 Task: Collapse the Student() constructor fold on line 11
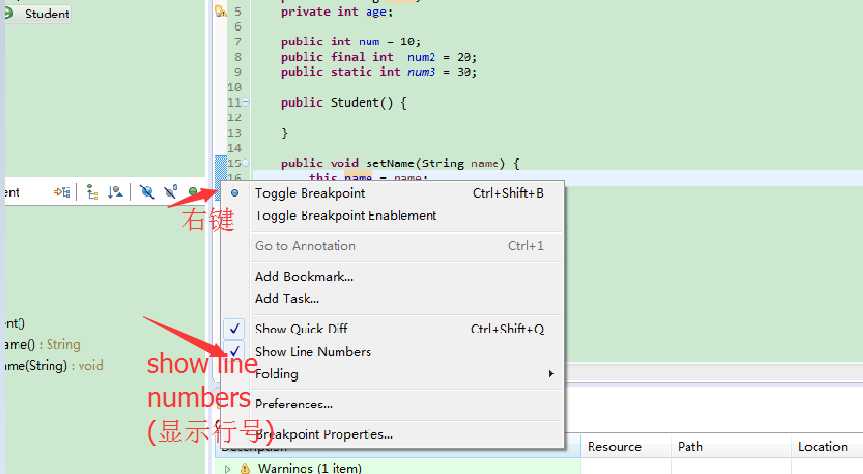245,102
